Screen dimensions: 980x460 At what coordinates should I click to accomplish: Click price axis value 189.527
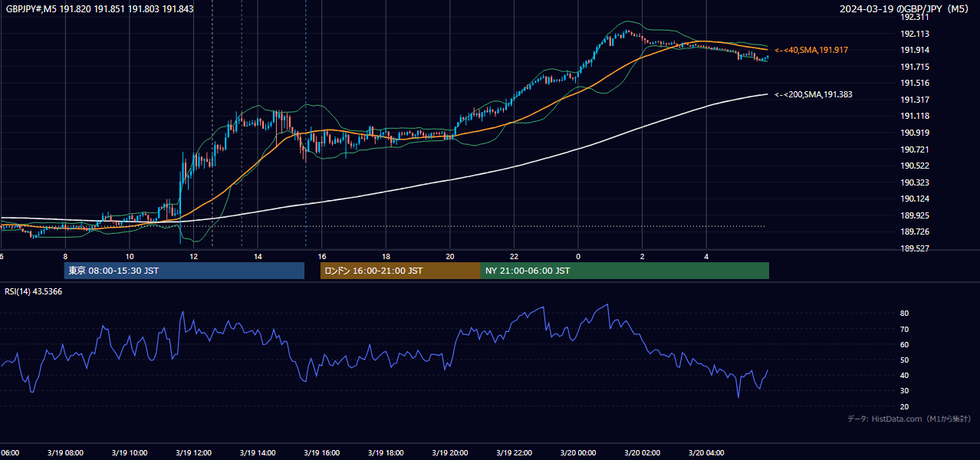pyautogui.click(x=915, y=248)
